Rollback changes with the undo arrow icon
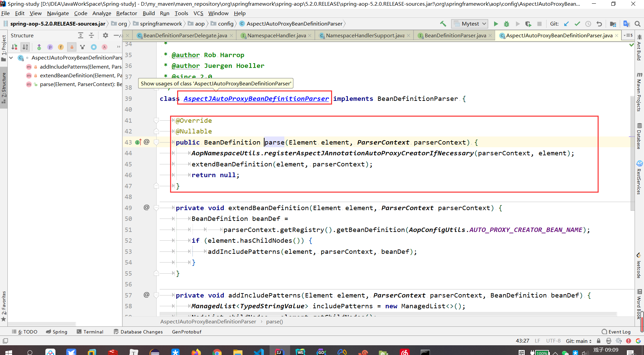The image size is (644, 355). click(x=599, y=24)
